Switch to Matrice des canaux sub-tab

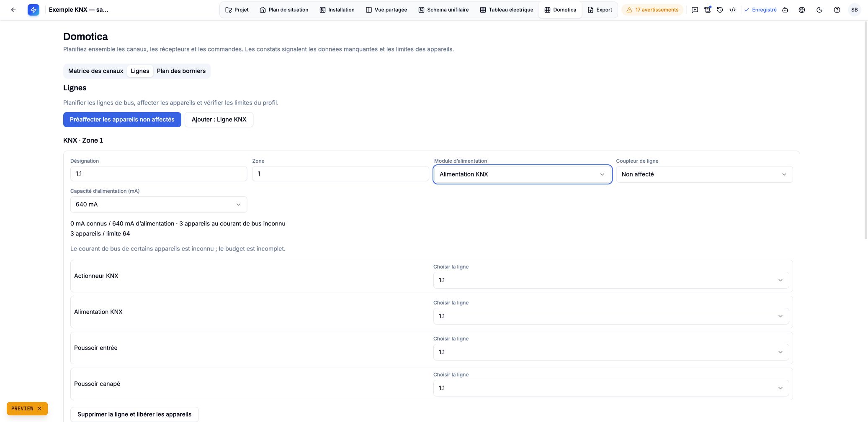click(x=95, y=71)
